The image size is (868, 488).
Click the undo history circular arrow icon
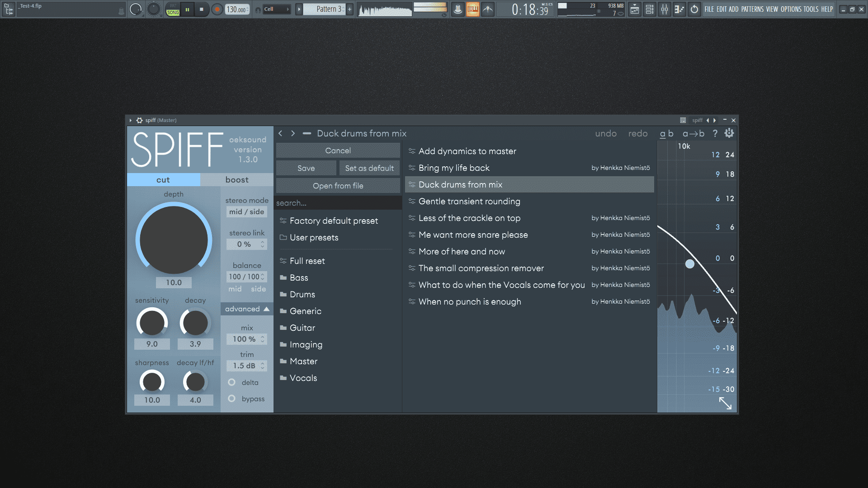click(694, 9)
